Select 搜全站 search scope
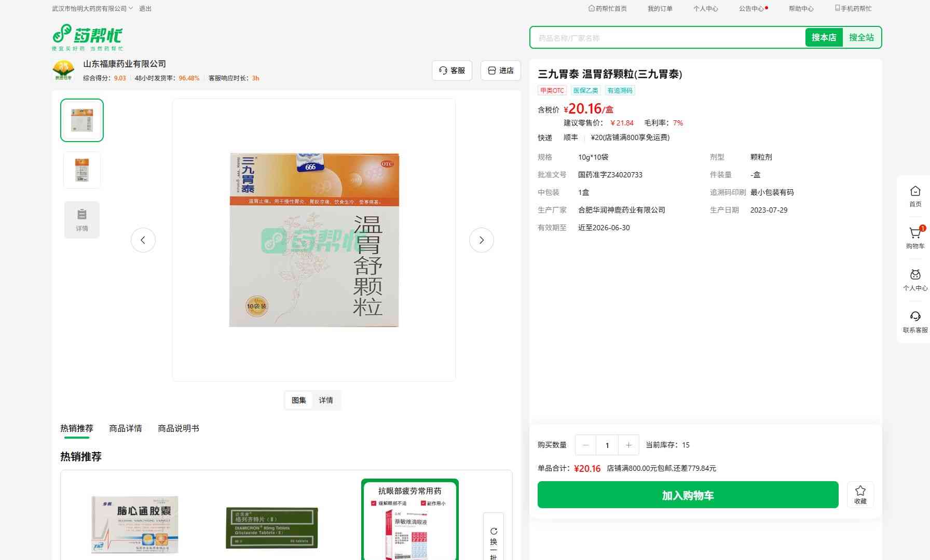The width and height of the screenshot is (930, 560). pyautogui.click(x=861, y=37)
